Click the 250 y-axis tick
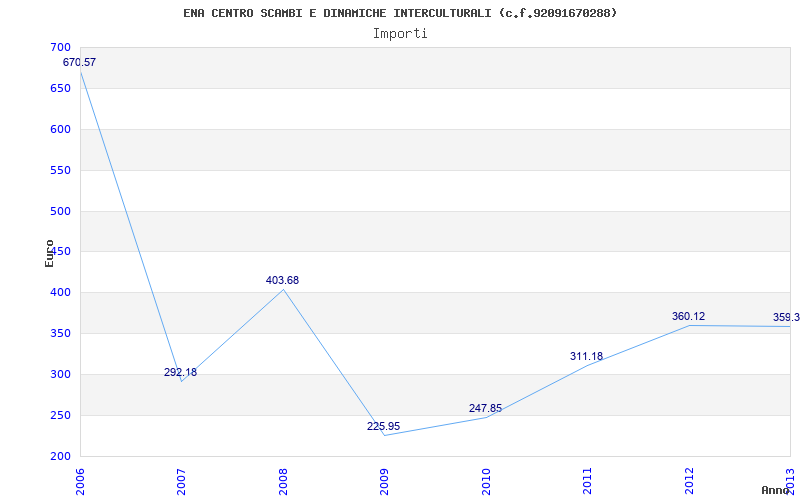 click(60, 415)
